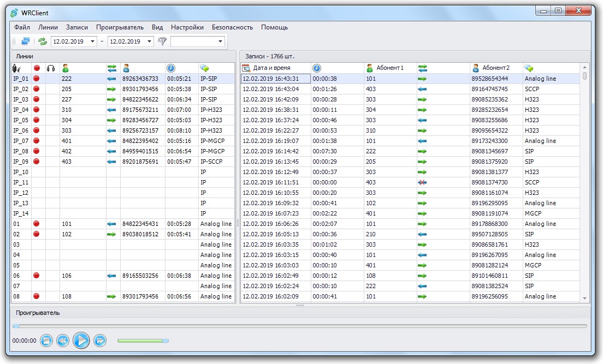Click the call type chat-bubble header in lines
Viewport: 603px width, 364px height.
pyautogui.click(x=204, y=68)
